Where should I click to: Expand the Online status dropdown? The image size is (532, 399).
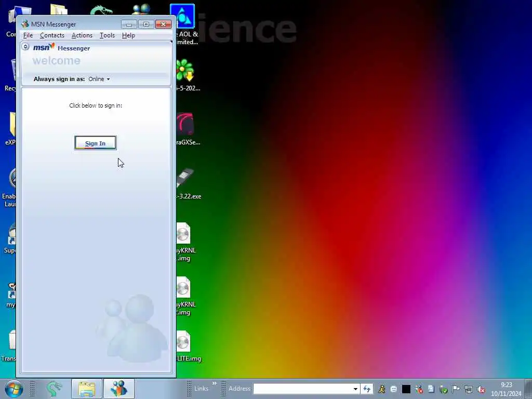click(x=99, y=79)
